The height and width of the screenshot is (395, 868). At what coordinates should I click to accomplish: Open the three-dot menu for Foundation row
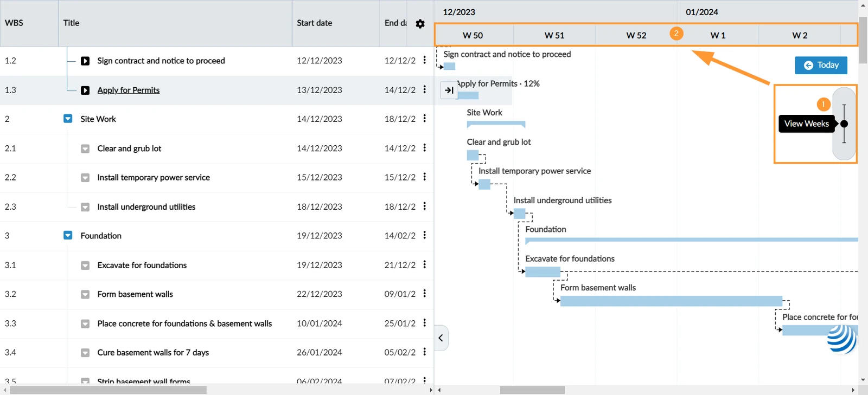pos(424,235)
